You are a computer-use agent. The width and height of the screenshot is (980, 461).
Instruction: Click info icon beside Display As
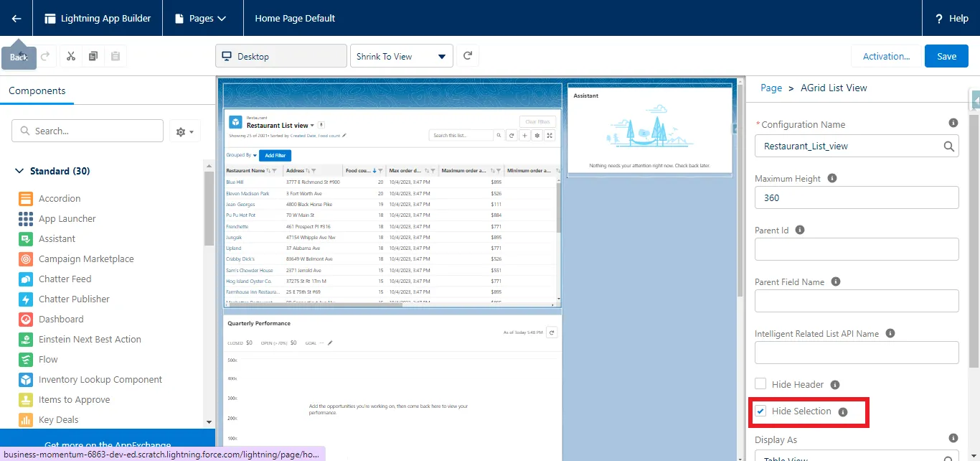click(x=953, y=438)
